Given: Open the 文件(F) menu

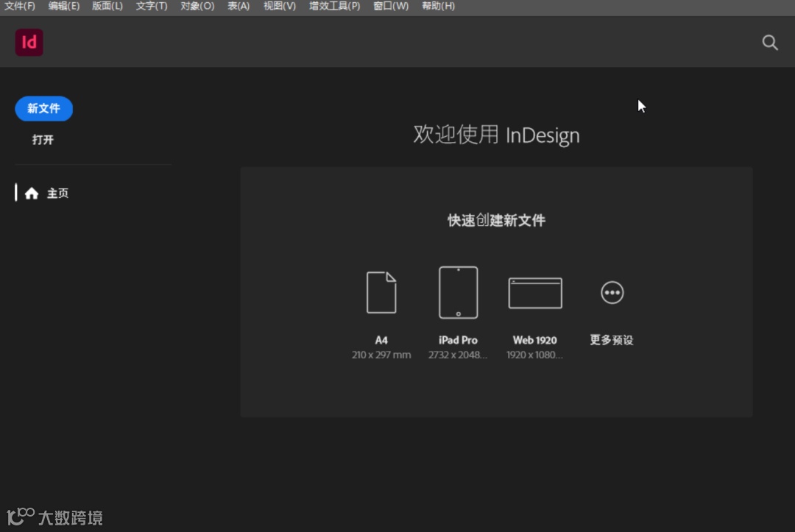Looking at the screenshot, I should [20, 6].
